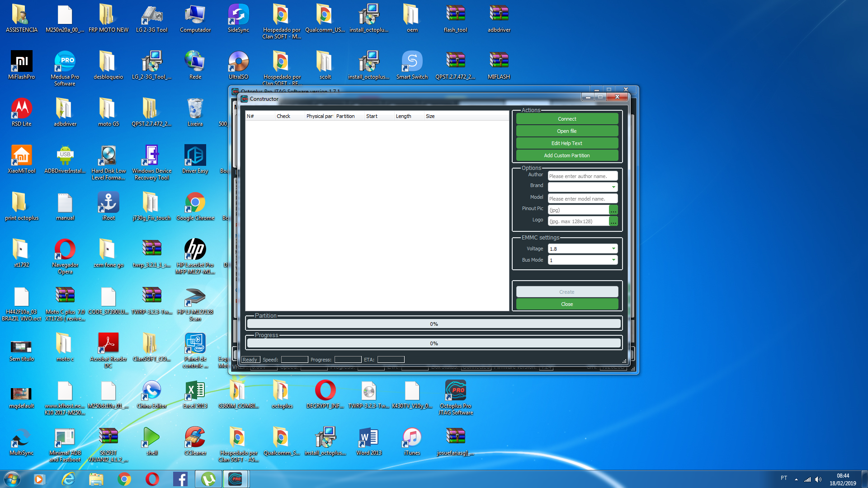
Task: Select the Physical partition column header
Action: 319,116
